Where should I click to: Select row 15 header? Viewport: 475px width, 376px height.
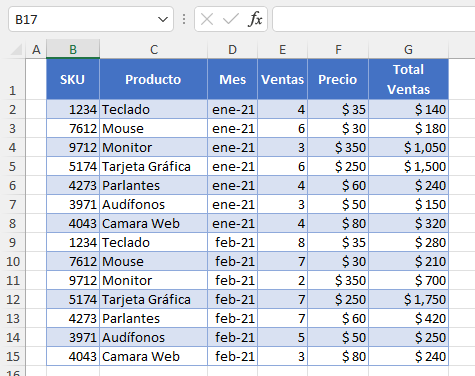pos(13,356)
